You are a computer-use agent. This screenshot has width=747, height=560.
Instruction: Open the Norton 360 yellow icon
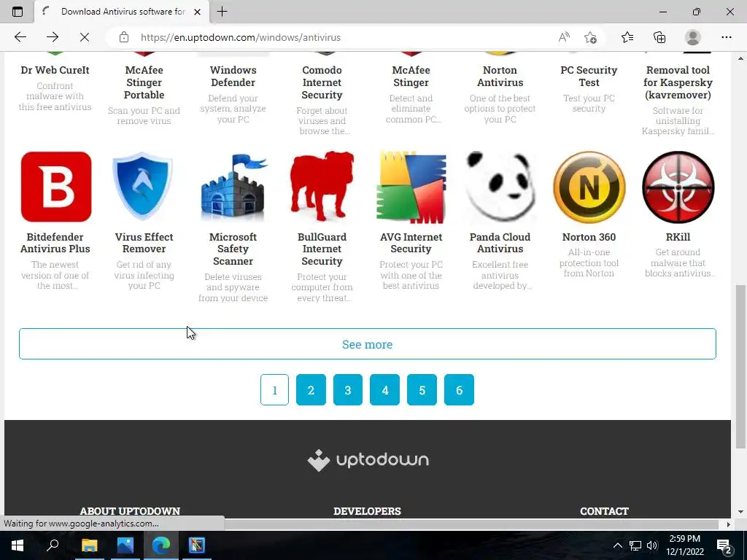coord(589,187)
